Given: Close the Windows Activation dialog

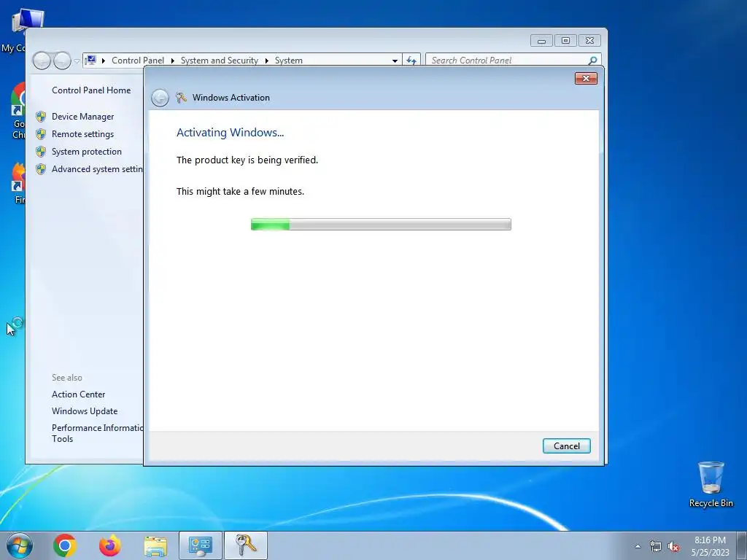Looking at the screenshot, I should coord(586,78).
